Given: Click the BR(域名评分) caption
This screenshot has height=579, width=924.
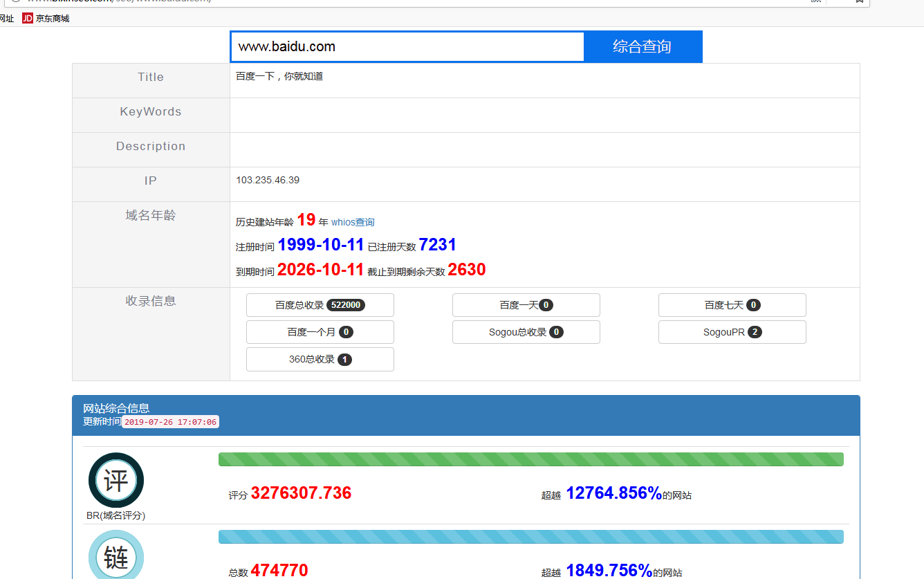Looking at the screenshot, I should [116, 515].
